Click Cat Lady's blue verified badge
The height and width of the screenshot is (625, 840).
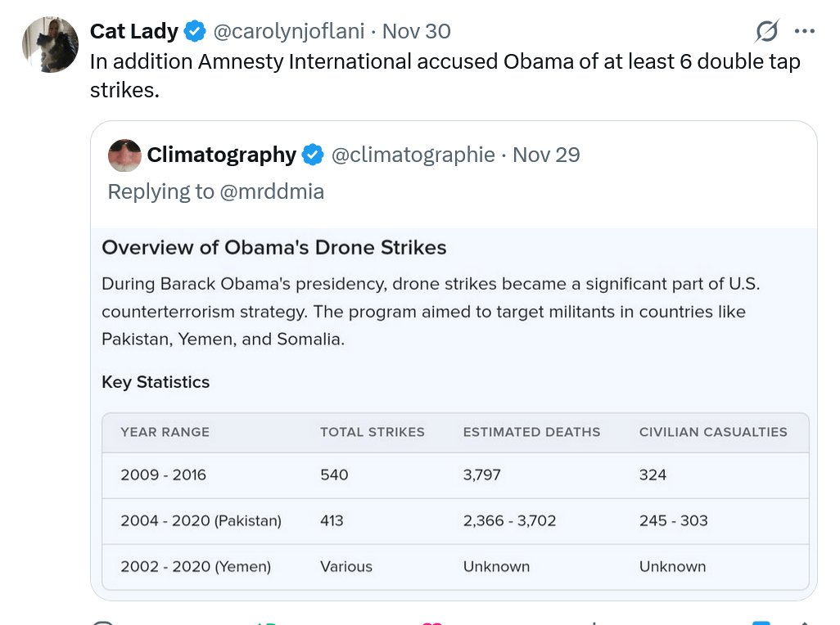pyautogui.click(x=195, y=32)
